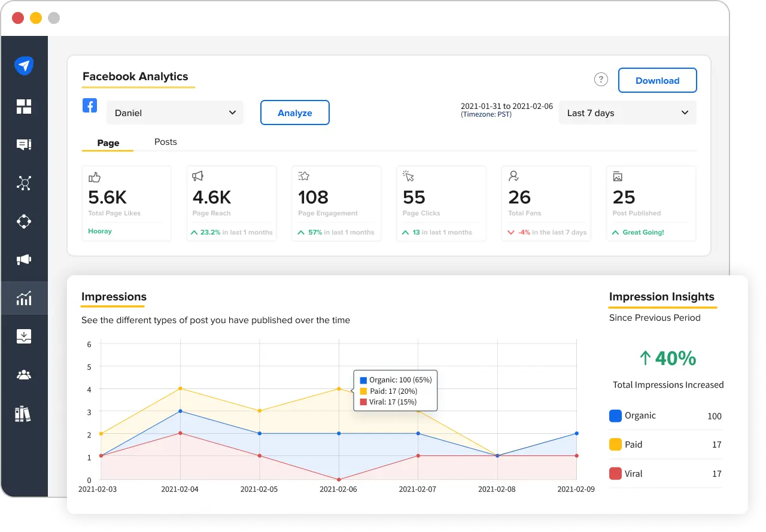Click the 108 Page Engagement value
Image resolution: width=766 pixels, height=532 pixels.
coord(313,197)
